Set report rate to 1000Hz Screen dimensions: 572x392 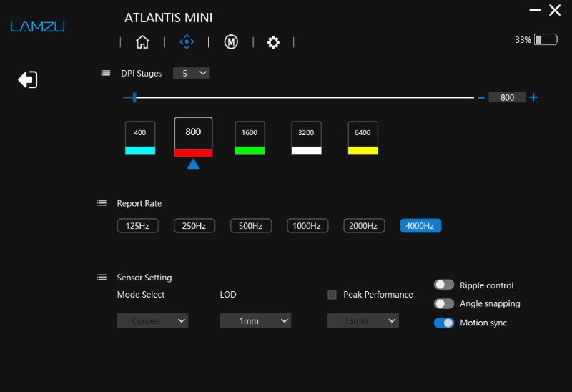coord(307,226)
